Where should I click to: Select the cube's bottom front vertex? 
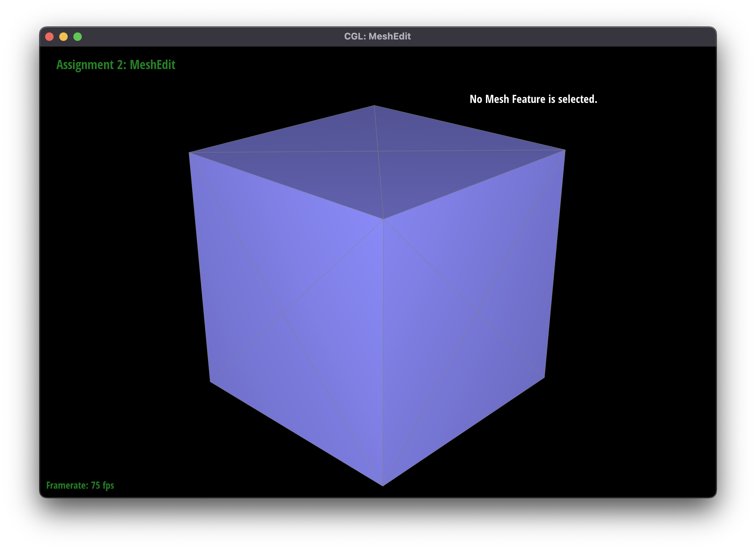point(383,486)
